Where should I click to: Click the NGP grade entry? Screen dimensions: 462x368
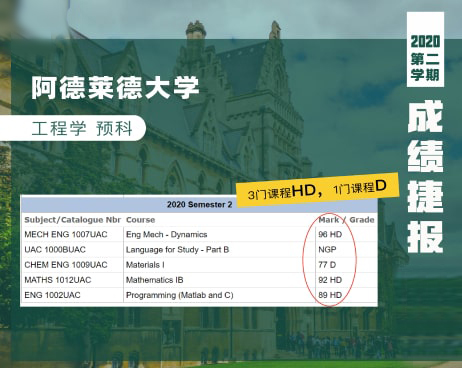[x=327, y=250]
